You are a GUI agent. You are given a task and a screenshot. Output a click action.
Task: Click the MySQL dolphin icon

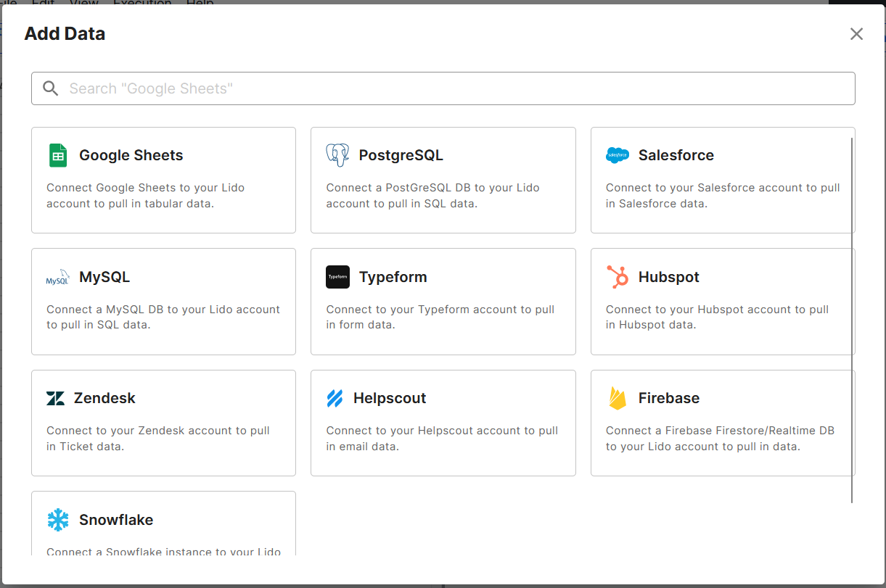(x=57, y=277)
